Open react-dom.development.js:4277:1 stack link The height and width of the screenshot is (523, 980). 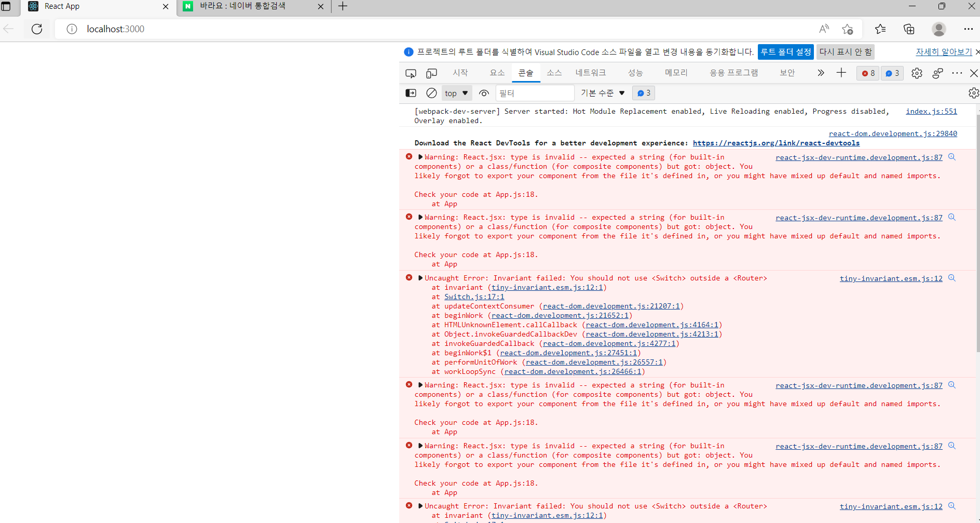(609, 343)
